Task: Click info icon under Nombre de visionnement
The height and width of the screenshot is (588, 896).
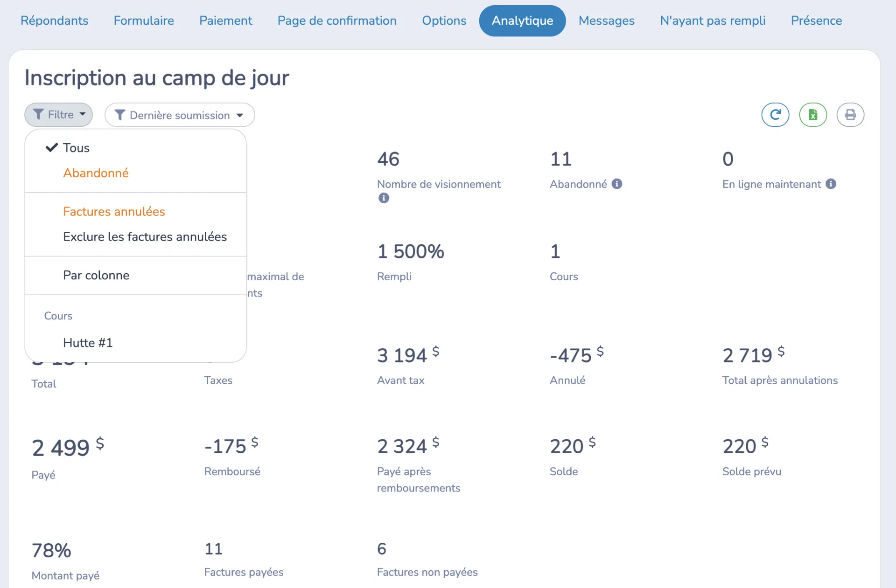Action: [384, 198]
